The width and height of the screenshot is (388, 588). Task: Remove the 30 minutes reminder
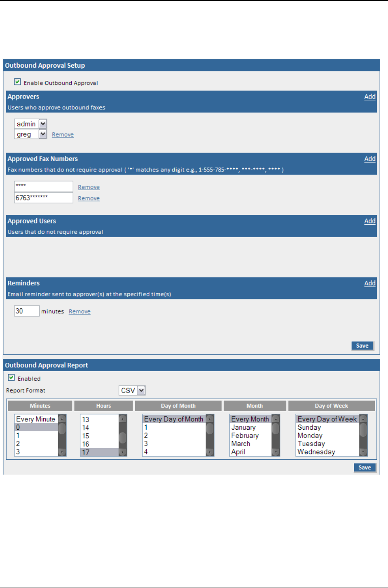(x=79, y=312)
